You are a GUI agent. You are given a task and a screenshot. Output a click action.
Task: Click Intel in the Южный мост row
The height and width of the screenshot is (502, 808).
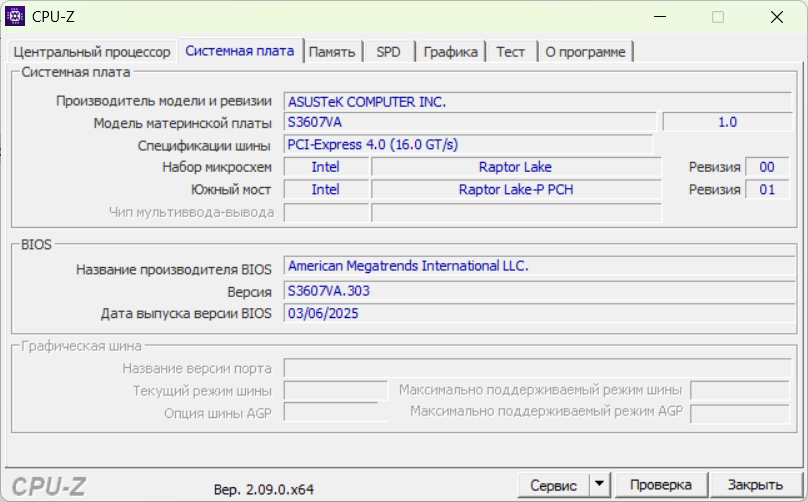click(326, 190)
